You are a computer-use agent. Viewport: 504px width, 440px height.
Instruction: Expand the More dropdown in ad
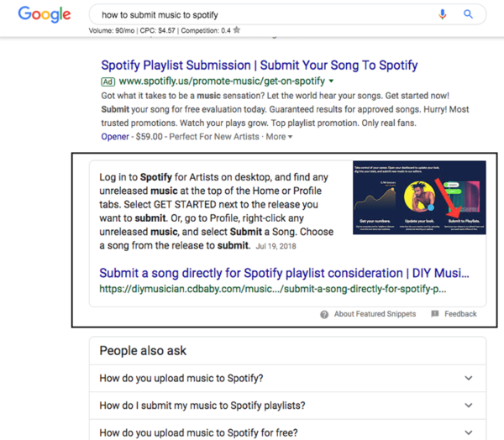(x=279, y=137)
